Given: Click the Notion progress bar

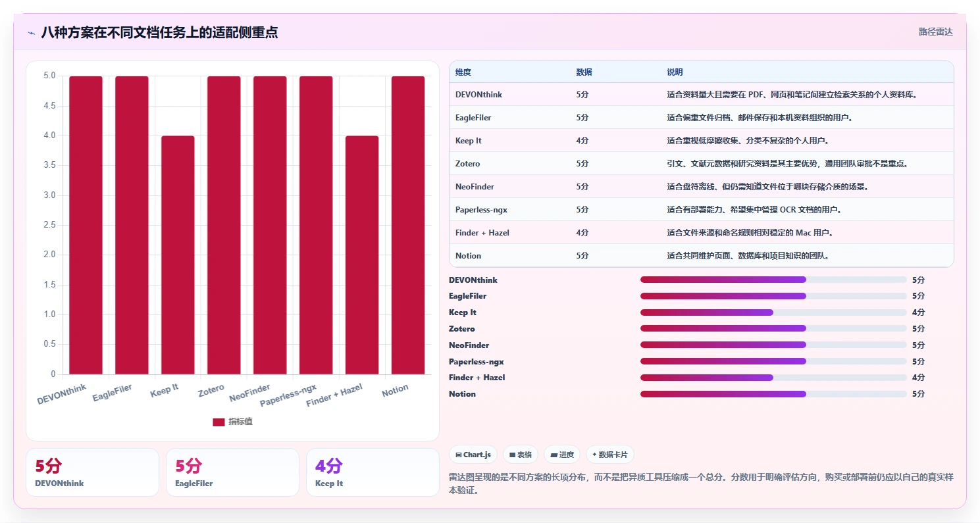Looking at the screenshot, I should 773,394.
